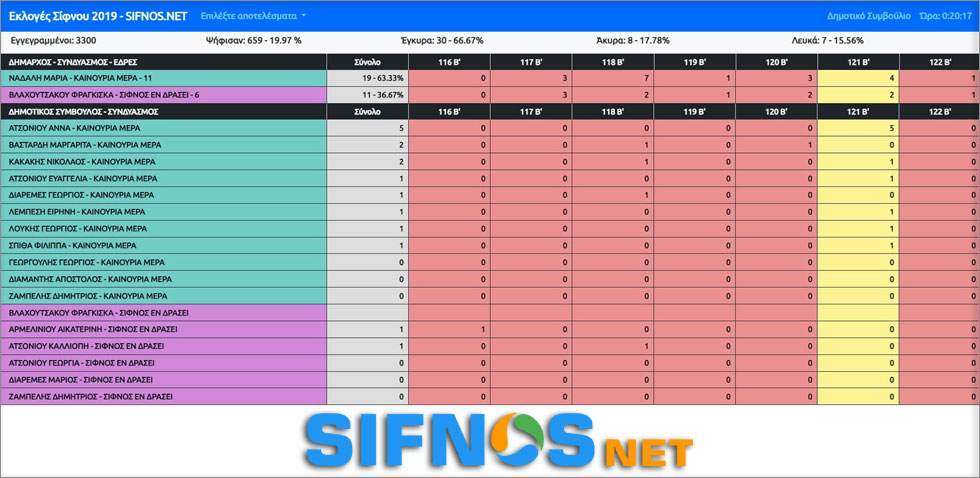Screen dimensions: 980x478
Task: Click the Δημοτικό Συμβούλιο label in navbar
Action: click(x=868, y=16)
